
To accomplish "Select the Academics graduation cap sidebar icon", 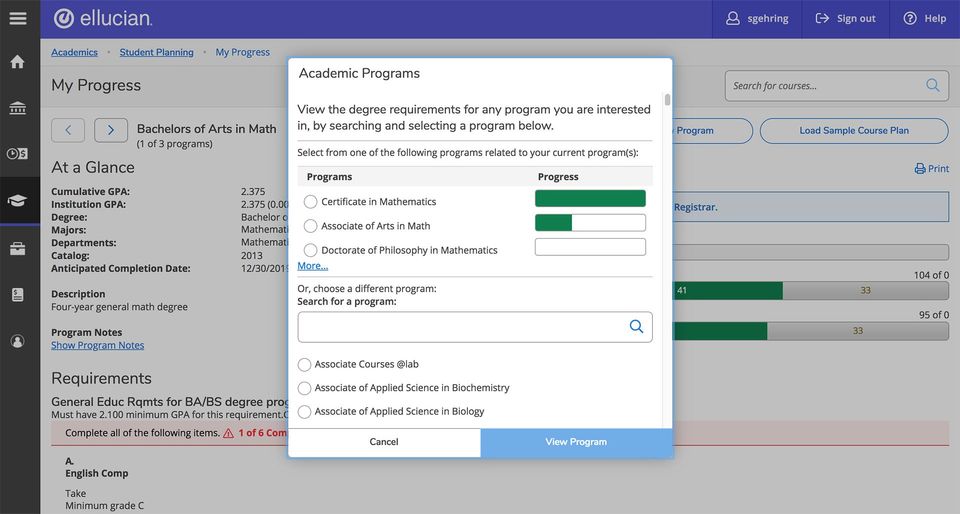I will 17,201.
